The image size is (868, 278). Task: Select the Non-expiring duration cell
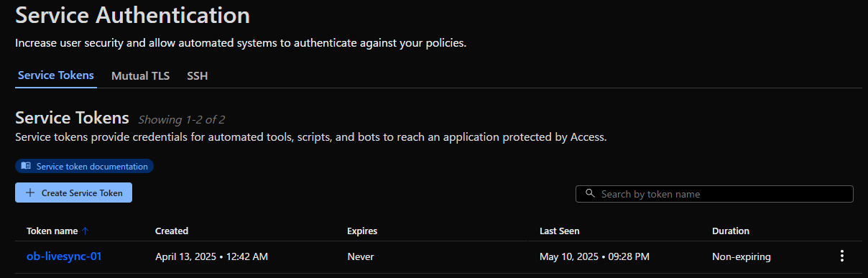point(742,256)
